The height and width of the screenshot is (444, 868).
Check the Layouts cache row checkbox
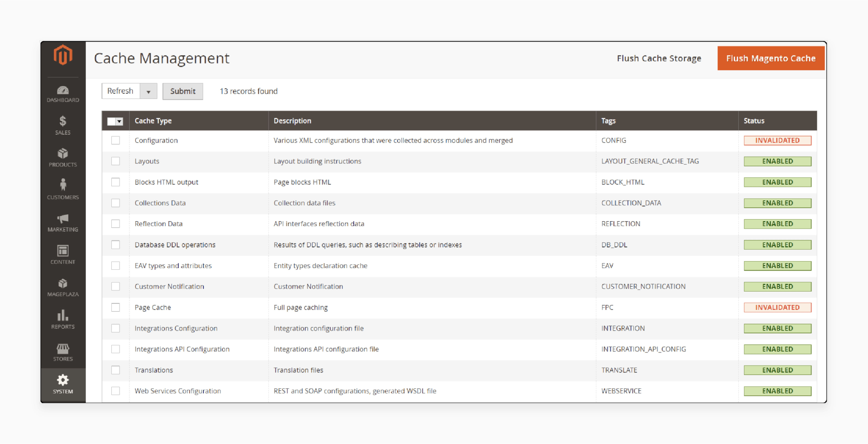(116, 161)
